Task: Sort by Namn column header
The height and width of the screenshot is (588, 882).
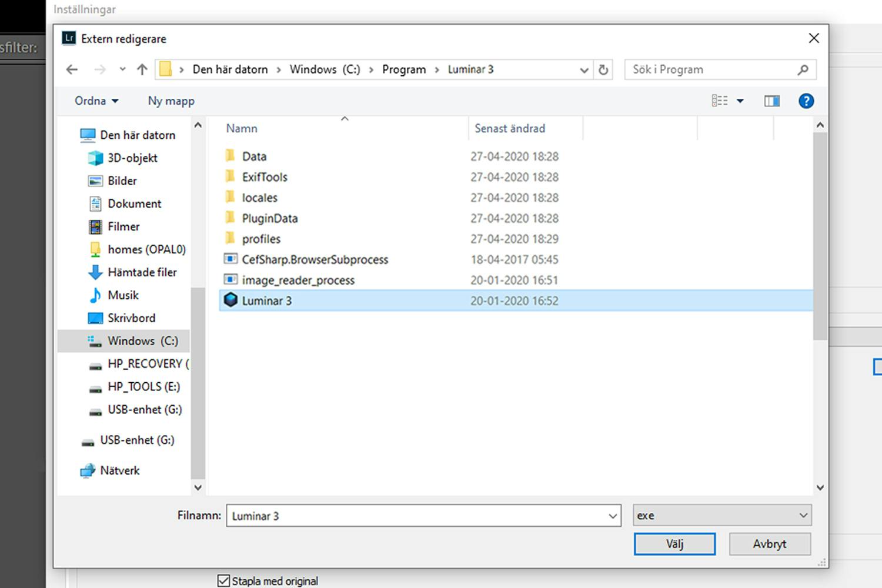Action: 242,128
